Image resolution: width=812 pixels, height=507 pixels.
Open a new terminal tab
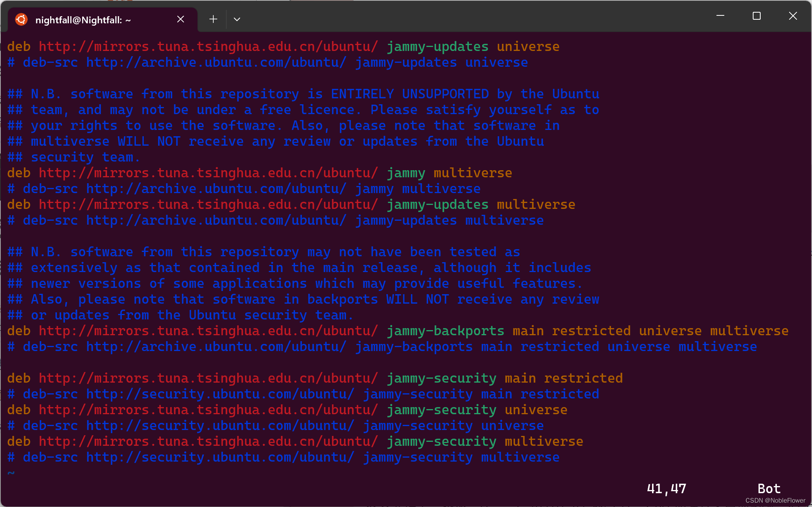(x=213, y=19)
